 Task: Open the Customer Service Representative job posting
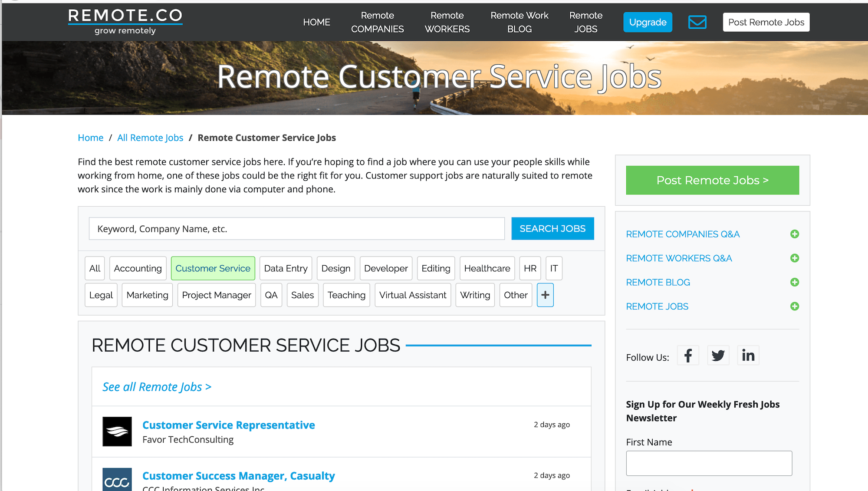click(x=229, y=425)
